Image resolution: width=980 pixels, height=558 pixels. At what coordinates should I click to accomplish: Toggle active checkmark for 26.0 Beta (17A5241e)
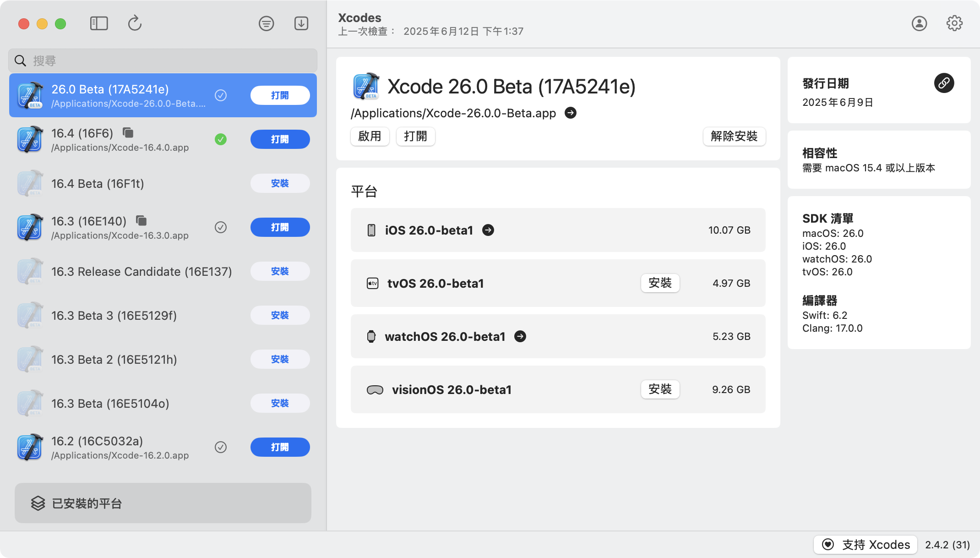coord(221,95)
